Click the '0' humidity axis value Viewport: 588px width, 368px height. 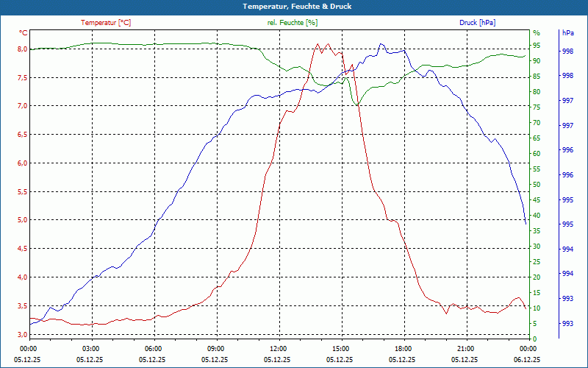pos(535,339)
